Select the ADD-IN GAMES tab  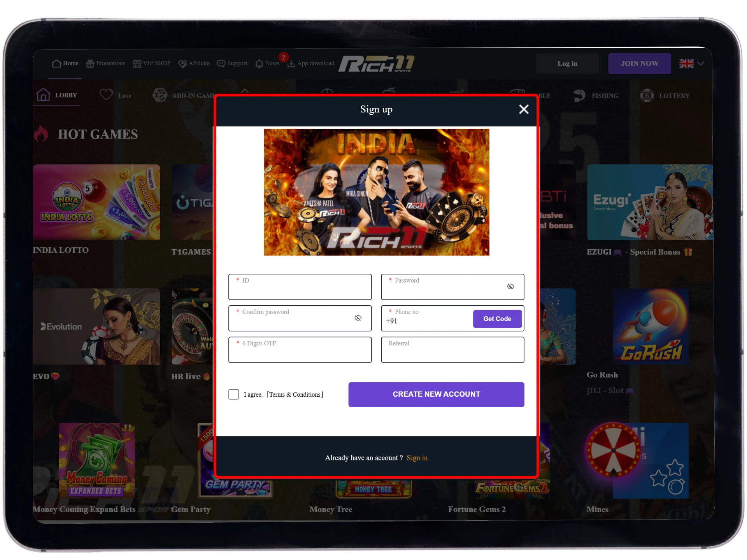tap(184, 95)
